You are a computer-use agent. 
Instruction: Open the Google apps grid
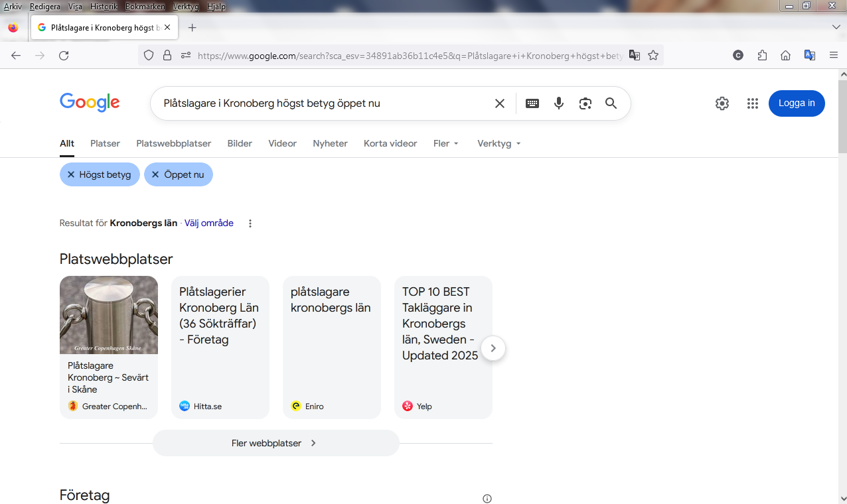(752, 103)
